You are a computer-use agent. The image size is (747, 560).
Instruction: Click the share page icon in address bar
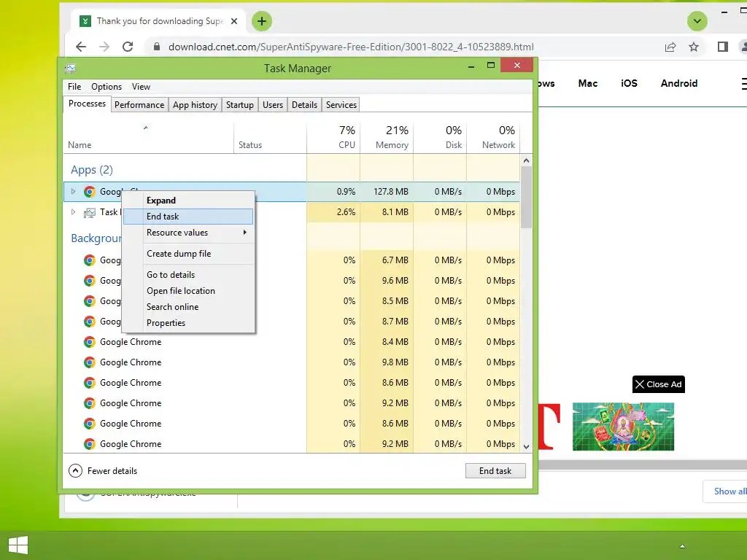[x=670, y=47]
